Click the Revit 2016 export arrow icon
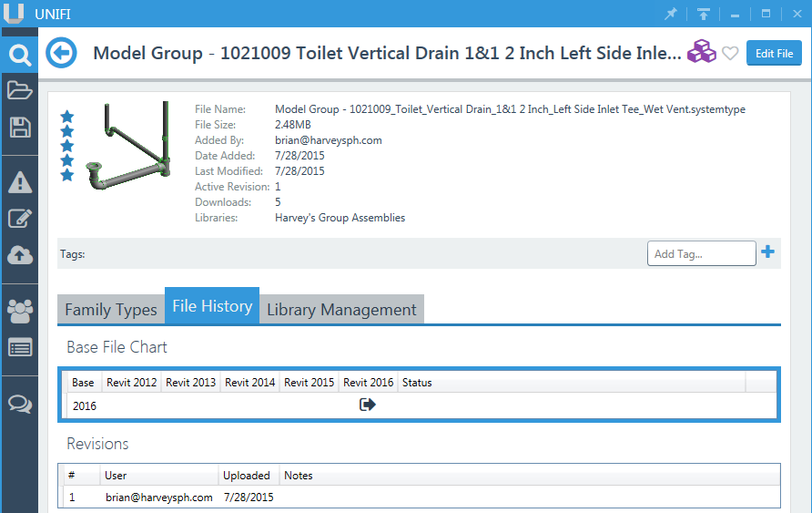Screen dimensions: 812x513 (x=367, y=405)
